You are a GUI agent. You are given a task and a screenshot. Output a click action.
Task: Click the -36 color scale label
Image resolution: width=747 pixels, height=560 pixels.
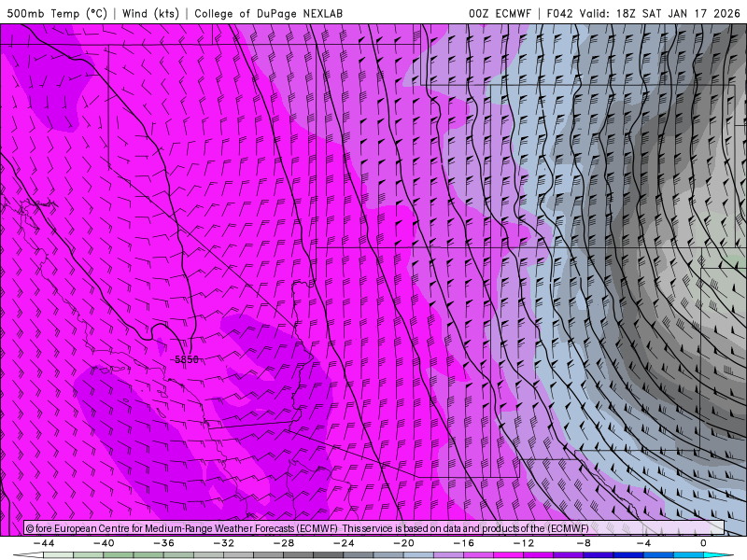(163, 543)
